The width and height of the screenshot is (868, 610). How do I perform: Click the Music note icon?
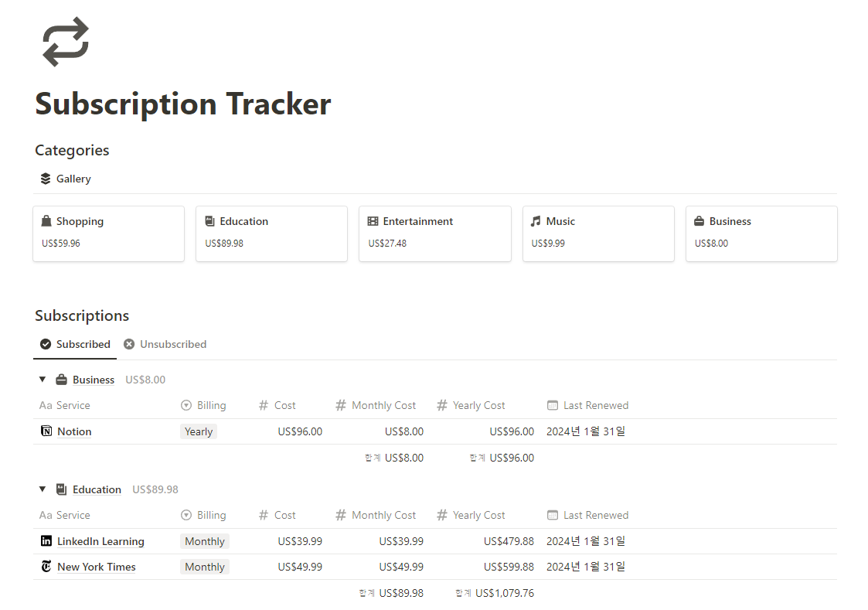(536, 221)
